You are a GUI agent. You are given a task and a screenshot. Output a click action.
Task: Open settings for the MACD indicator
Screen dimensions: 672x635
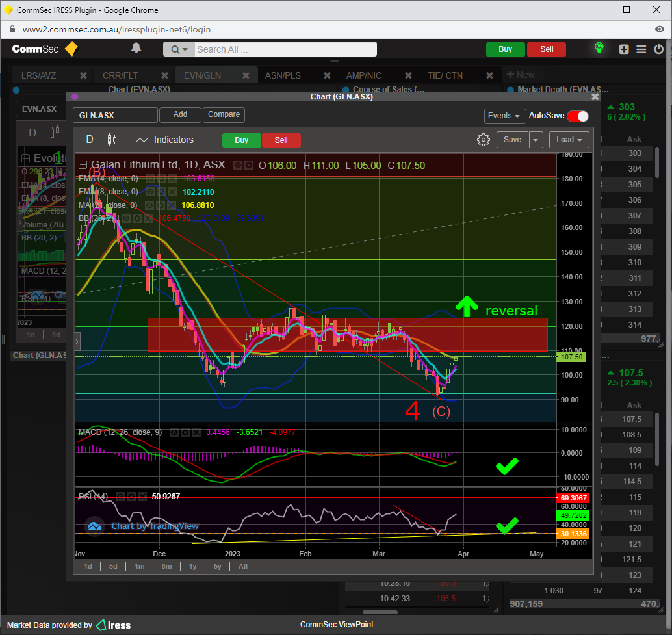coord(185,432)
